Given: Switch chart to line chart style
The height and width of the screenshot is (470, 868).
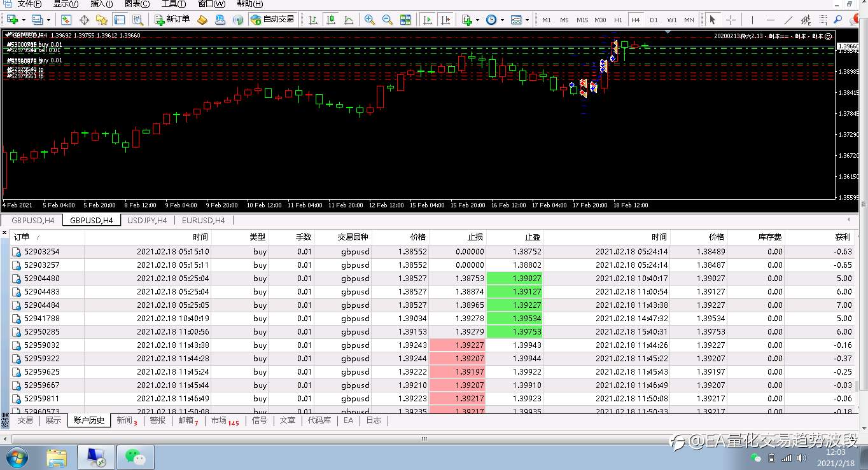Looking at the screenshot, I should click(x=349, y=20).
